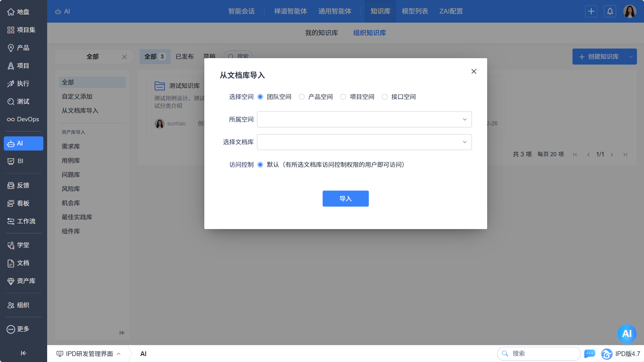Switch to the 模型列表 tab

tap(415, 11)
